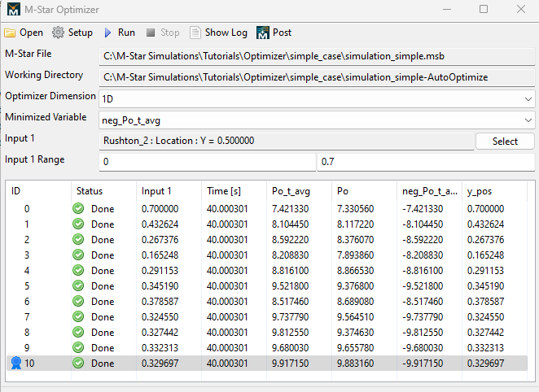Click the Show Log document icon
The width and height of the screenshot is (539, 392).
click(x=195, y=33)
